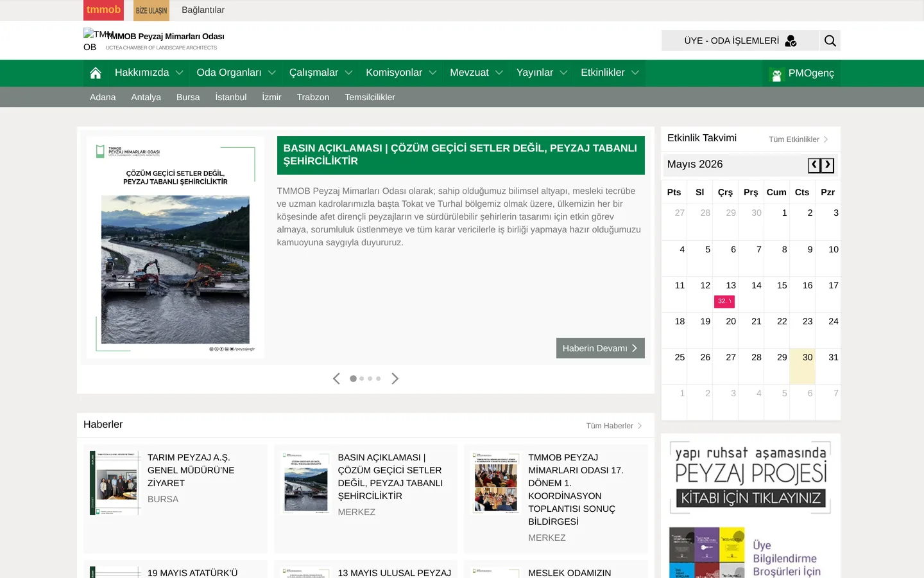Open Tüm Haberler link
Screen dimensions: 924x578
click(614, 426)
